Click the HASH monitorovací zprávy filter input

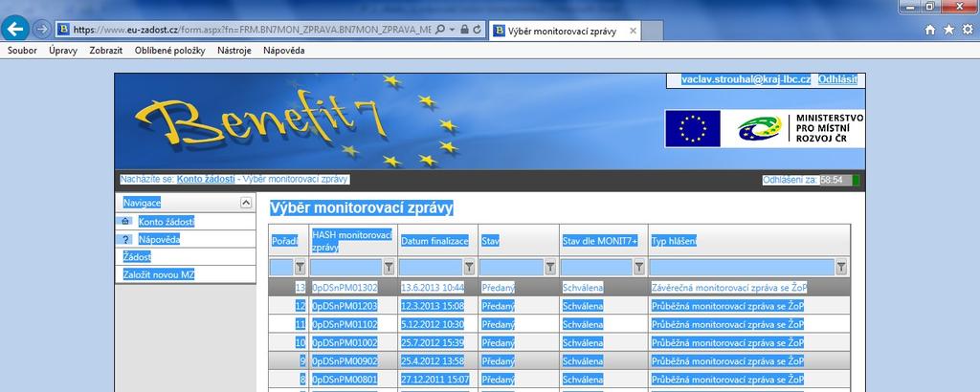(x=346, y=267)
